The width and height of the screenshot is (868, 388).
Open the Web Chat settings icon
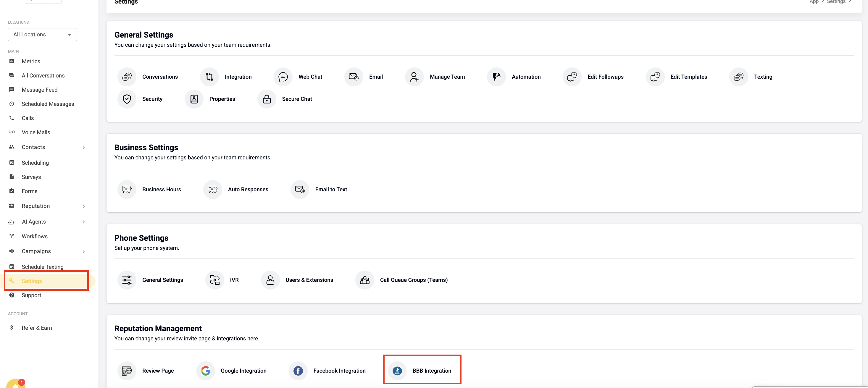283,77
